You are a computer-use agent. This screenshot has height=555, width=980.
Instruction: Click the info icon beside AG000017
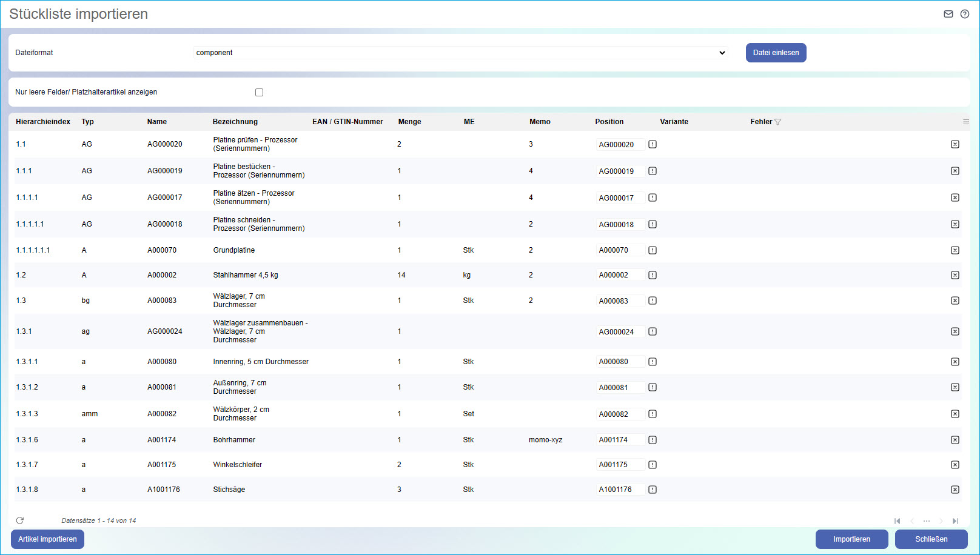click(x=653, y=198)
